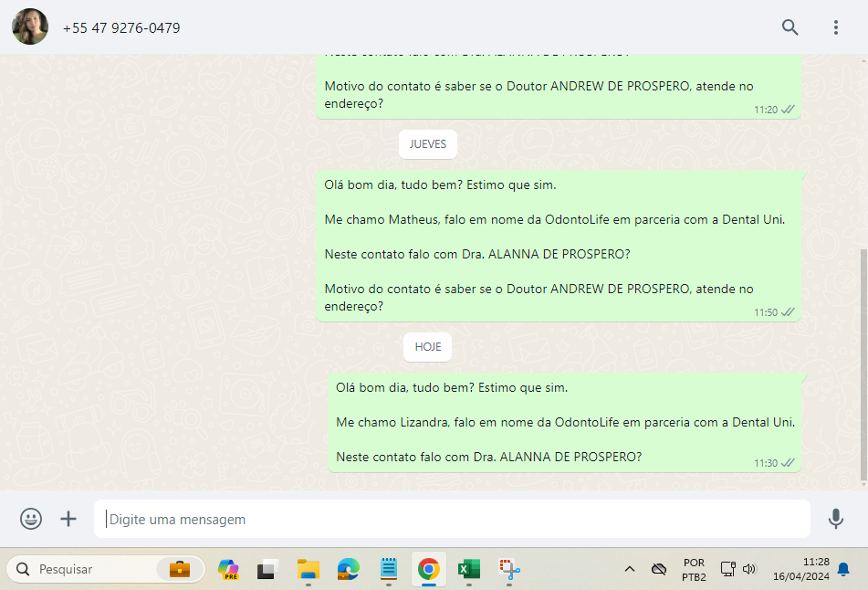
Task: Click the Windows Pesquisar search box
Action: (105, 569)
